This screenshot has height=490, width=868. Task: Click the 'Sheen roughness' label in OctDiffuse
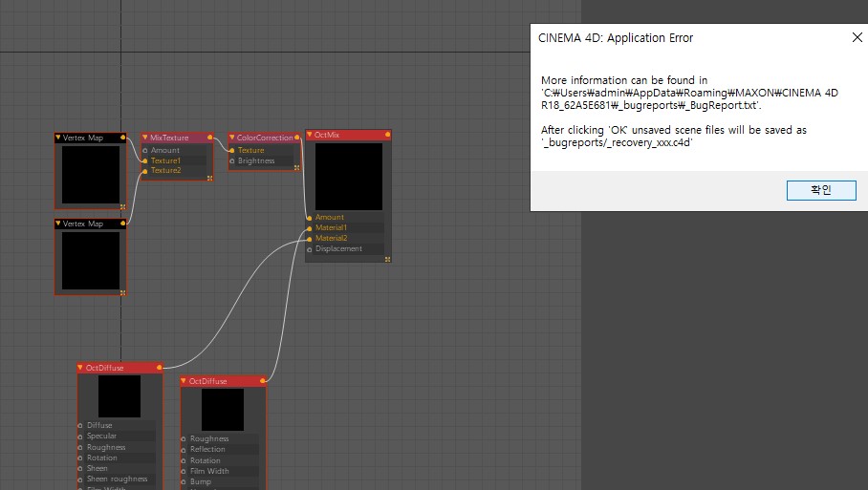click(117, 479)
